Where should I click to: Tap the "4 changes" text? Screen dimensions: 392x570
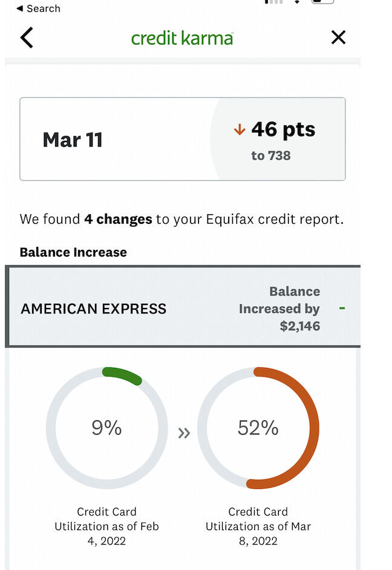(x=118, y=219)
